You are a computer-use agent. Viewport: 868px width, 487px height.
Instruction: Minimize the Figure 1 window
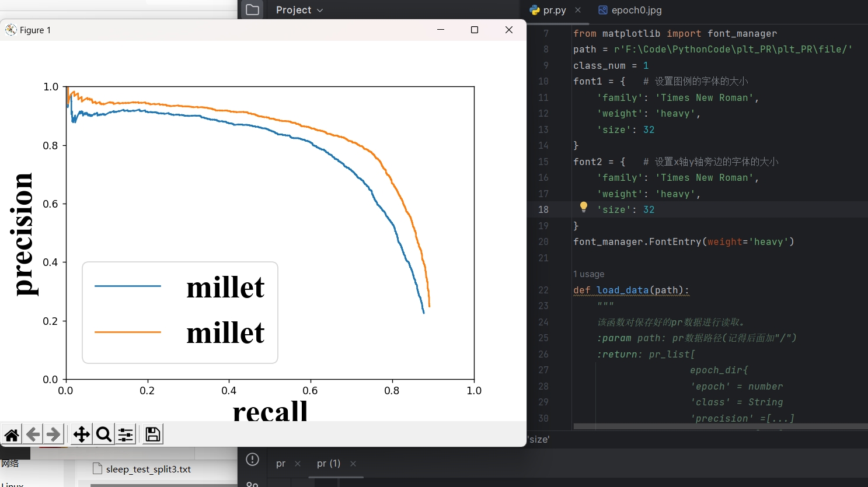pyautogui.click(x=441, y=30)
